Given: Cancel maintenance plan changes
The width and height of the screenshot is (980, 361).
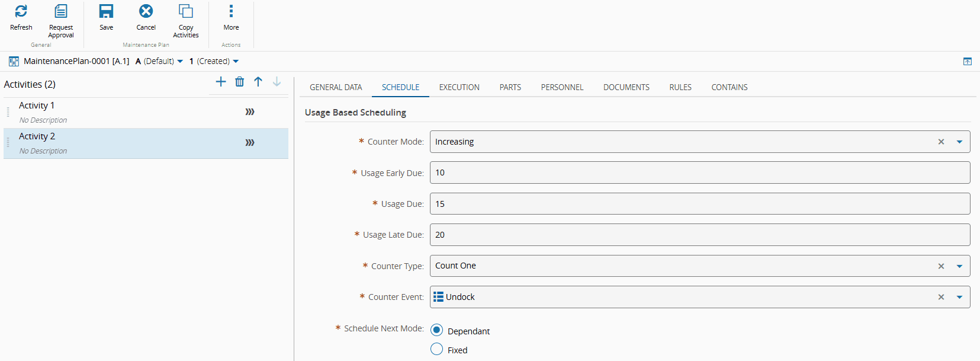Looking at the screenshot, I should pos(146,11).
